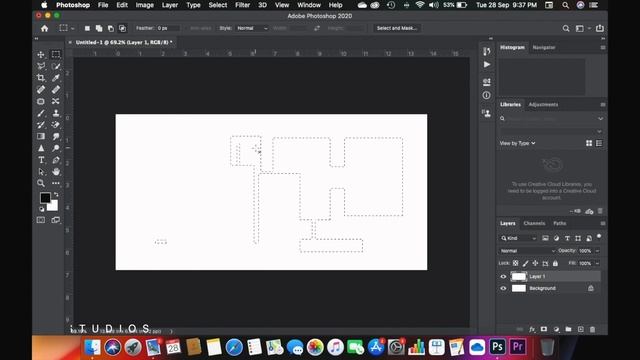Screen dimensions: 640x360
Task: Open the Actions panel play icon
Action: (x=487, y=64)
